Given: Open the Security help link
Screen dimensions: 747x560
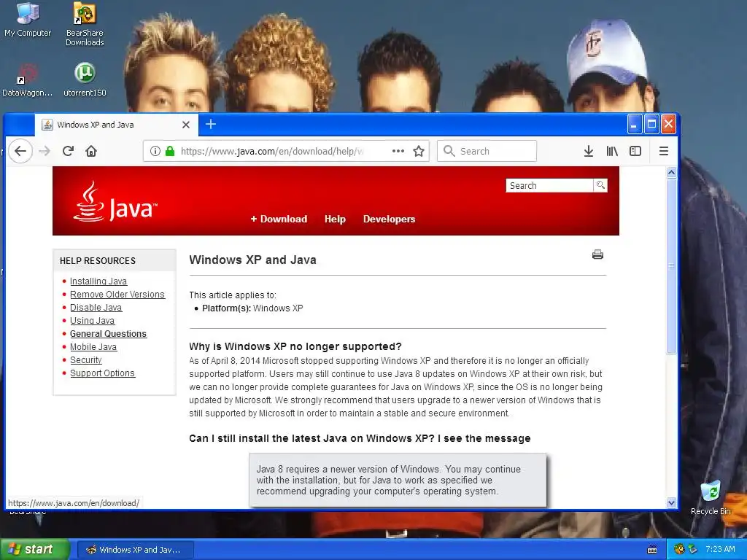Looking at the screenshot, I should 86,360.
